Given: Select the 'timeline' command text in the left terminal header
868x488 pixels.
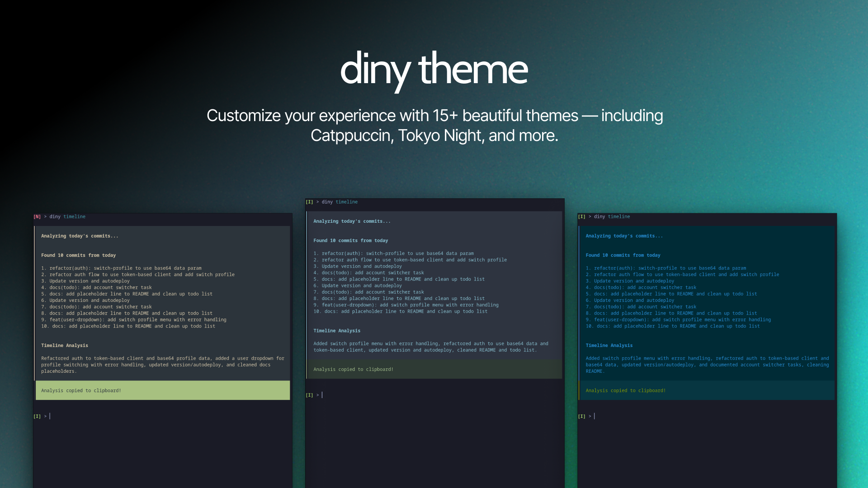Looking at the screenshot, I should click(x=75, y=216).
